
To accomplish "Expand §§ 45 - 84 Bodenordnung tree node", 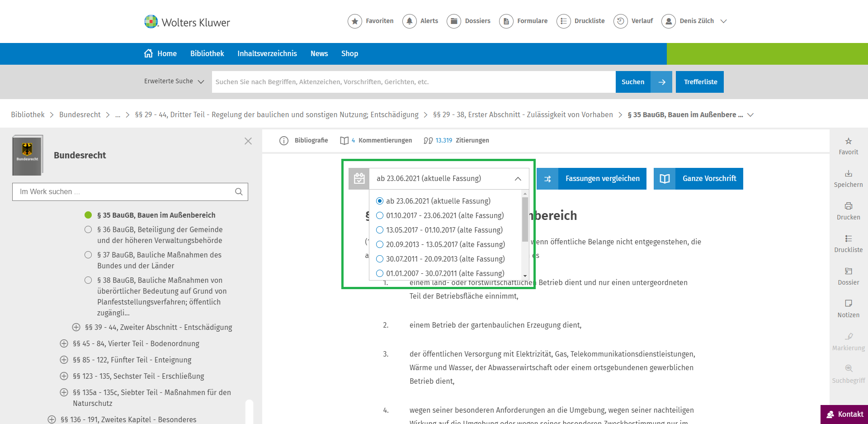I will tap(64, 344).
